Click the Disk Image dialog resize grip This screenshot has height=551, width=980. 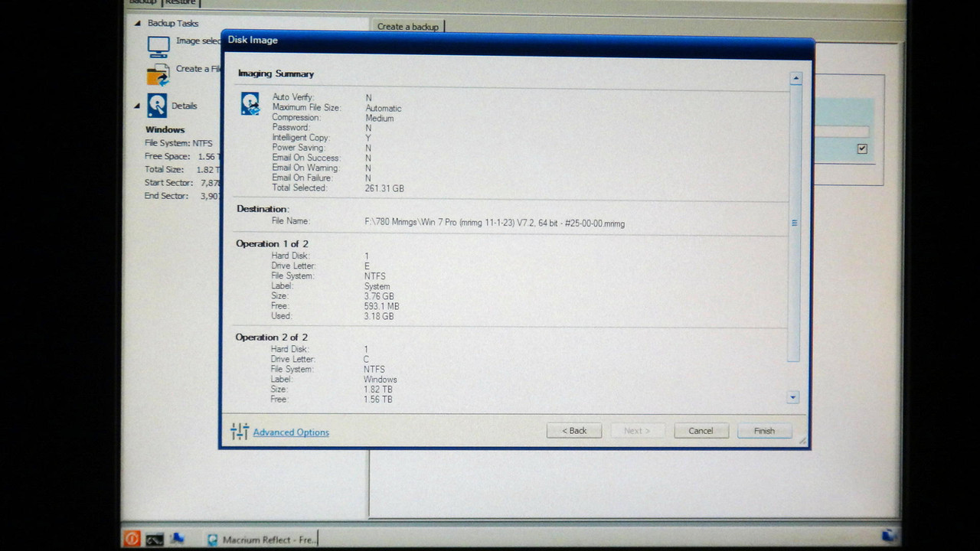(x=802, y=440)
